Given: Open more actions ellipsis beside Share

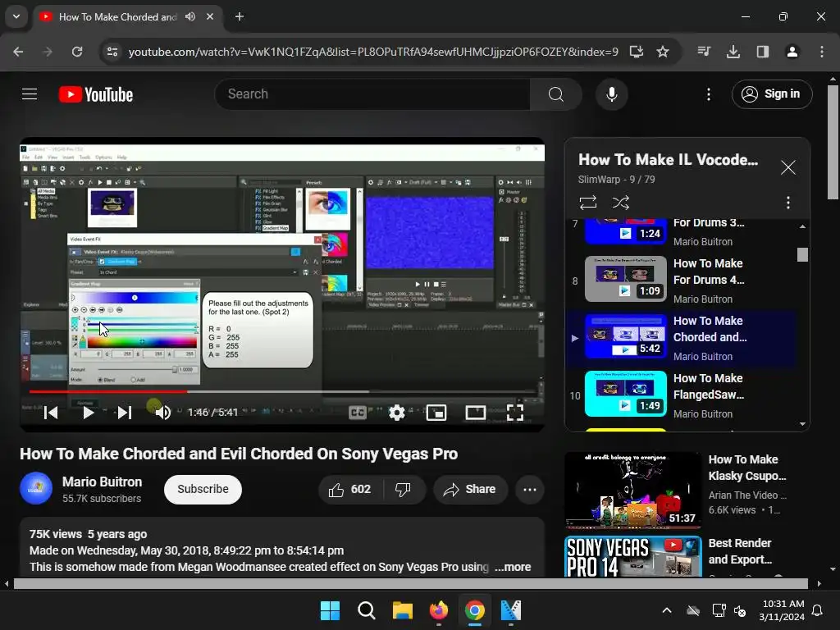Looking at the screenshot, I should pos(529,489).
